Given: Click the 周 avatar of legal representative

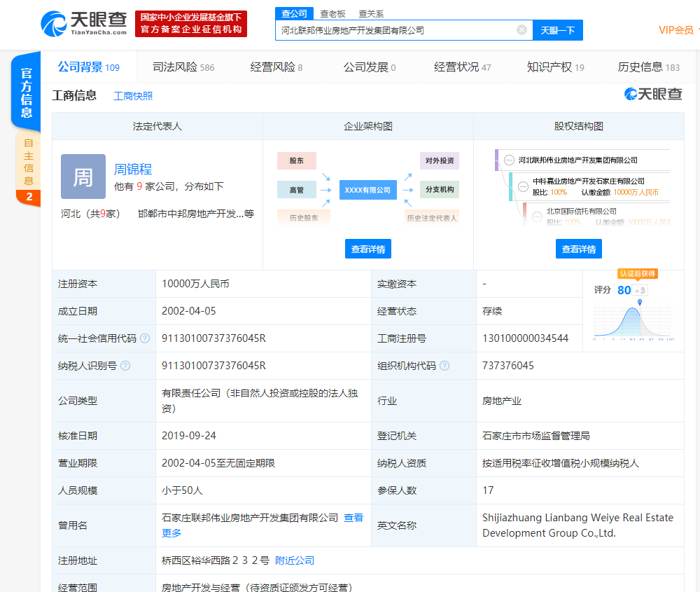Looking at the screenshot, I should click(x=83, y=177).
